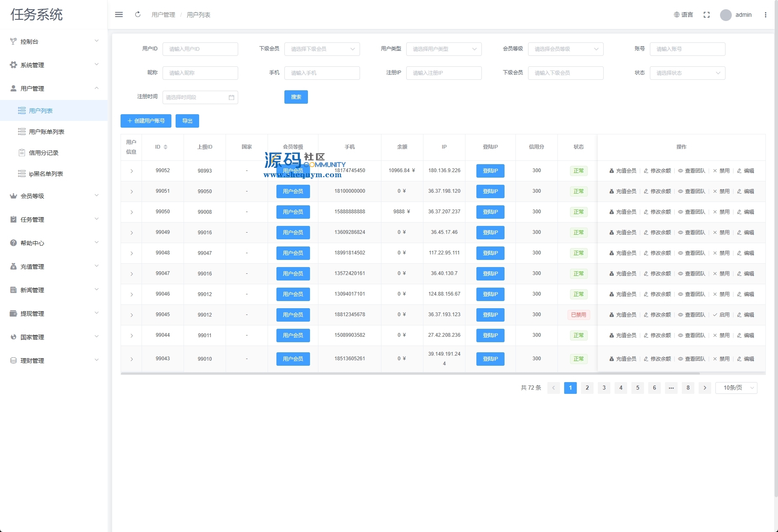The width and height of the screenshot is (778, 532).
Task: Click the table horizontal scrollbar
Action: 410,373
